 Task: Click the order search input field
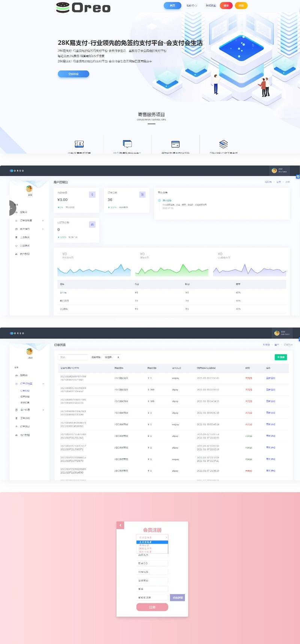(73, 357)
